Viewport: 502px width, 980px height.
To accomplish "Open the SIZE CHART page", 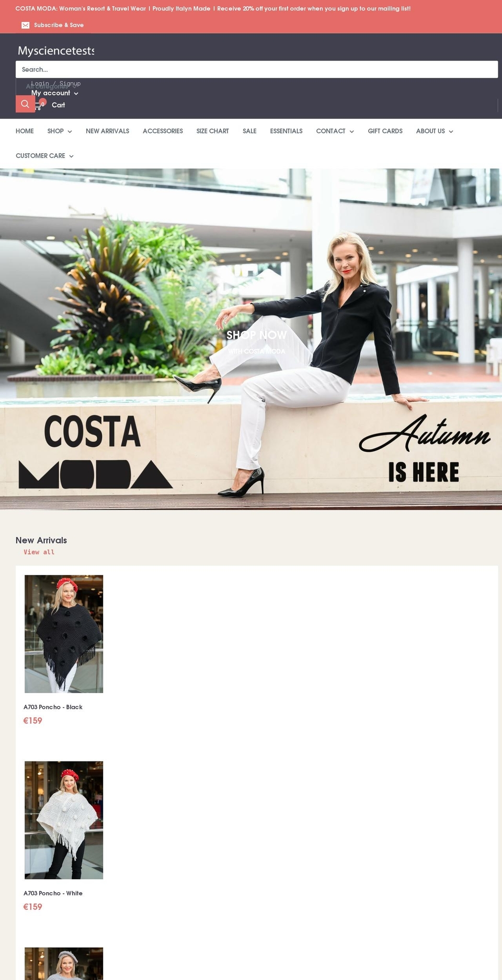I will pyautogui.click(x=212, y=131).
